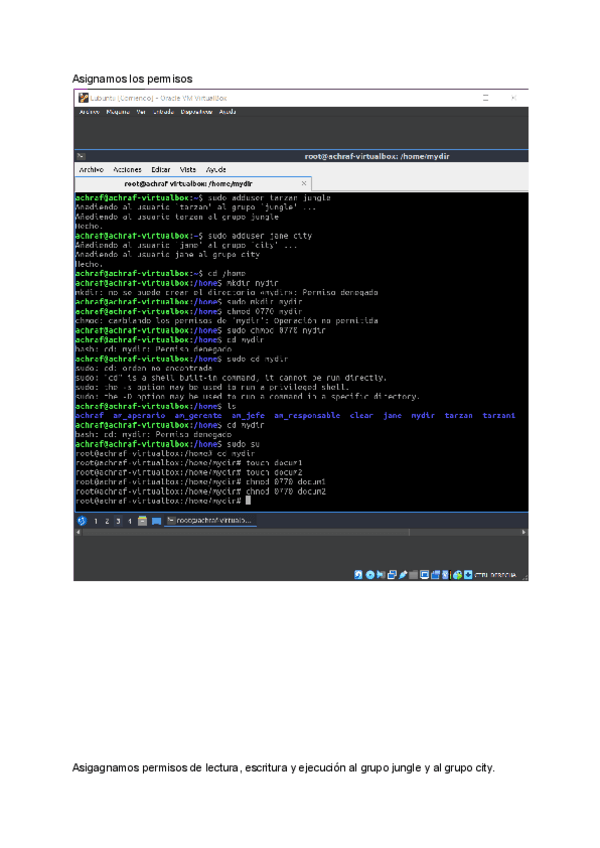Click the terminal prompt after chmod docum2
This screenshot has width=600, height=848.
point(246,499)
